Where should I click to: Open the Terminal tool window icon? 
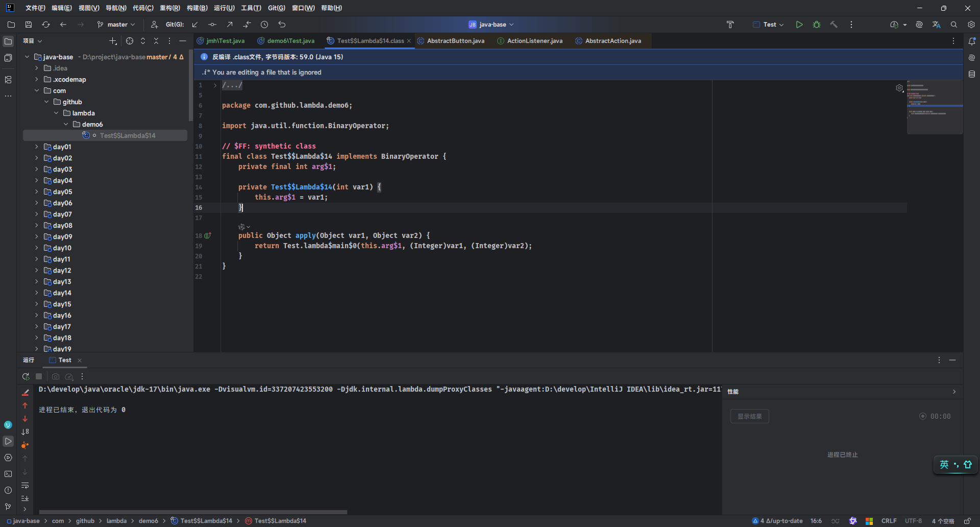coord(8,474)
